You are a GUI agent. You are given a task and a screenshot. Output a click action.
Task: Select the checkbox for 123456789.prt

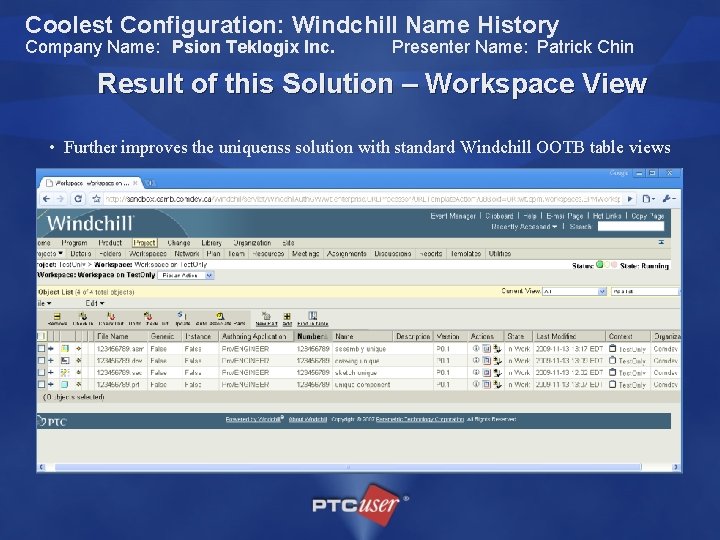pyautogui.click(x=41, y=384)
